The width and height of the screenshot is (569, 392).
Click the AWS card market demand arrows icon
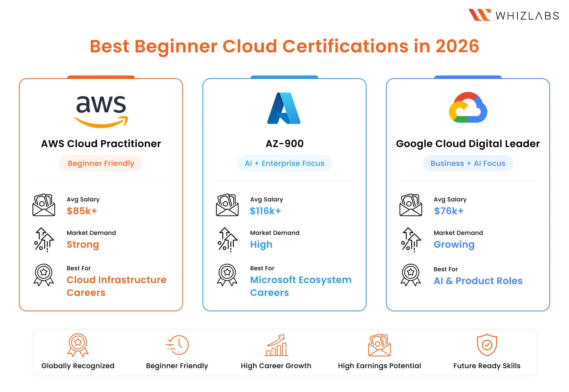pyautogui.click(x=44, y=240)
